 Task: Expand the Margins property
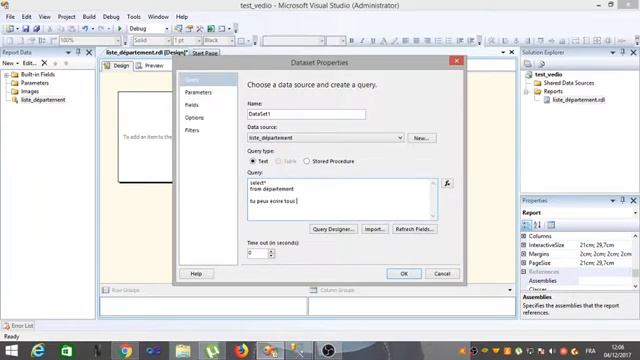point(524,254)
